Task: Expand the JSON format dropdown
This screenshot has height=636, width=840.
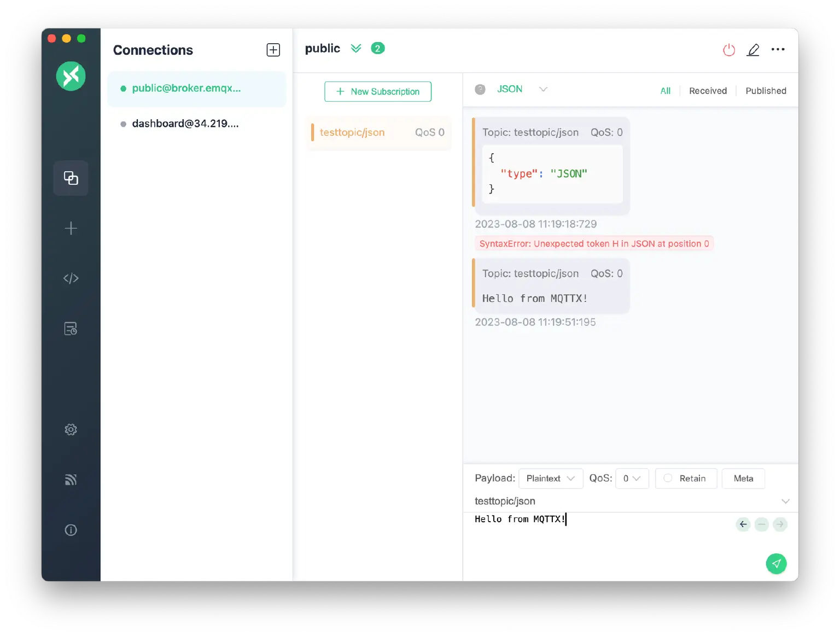Action: pyautogui.click(x=542, y=89)
